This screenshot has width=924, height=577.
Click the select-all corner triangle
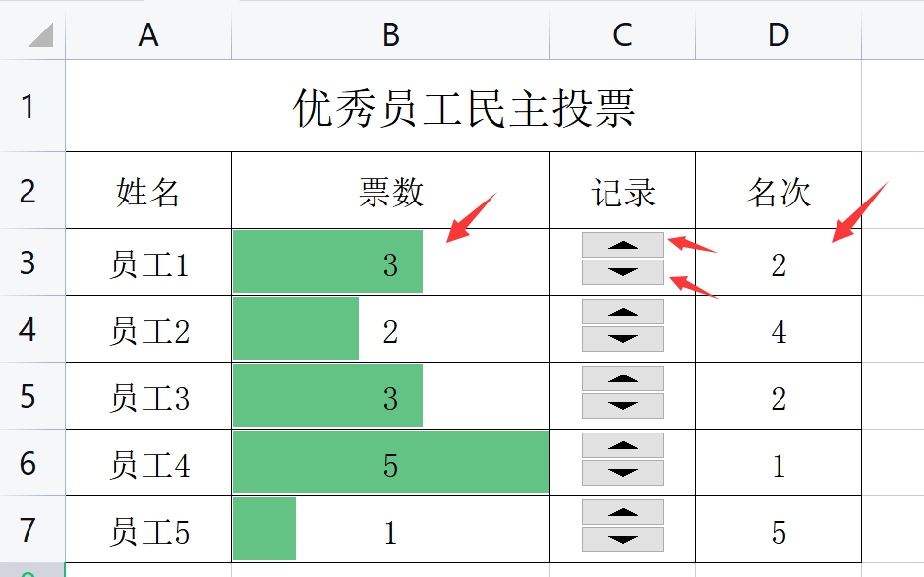click(40, 34)
